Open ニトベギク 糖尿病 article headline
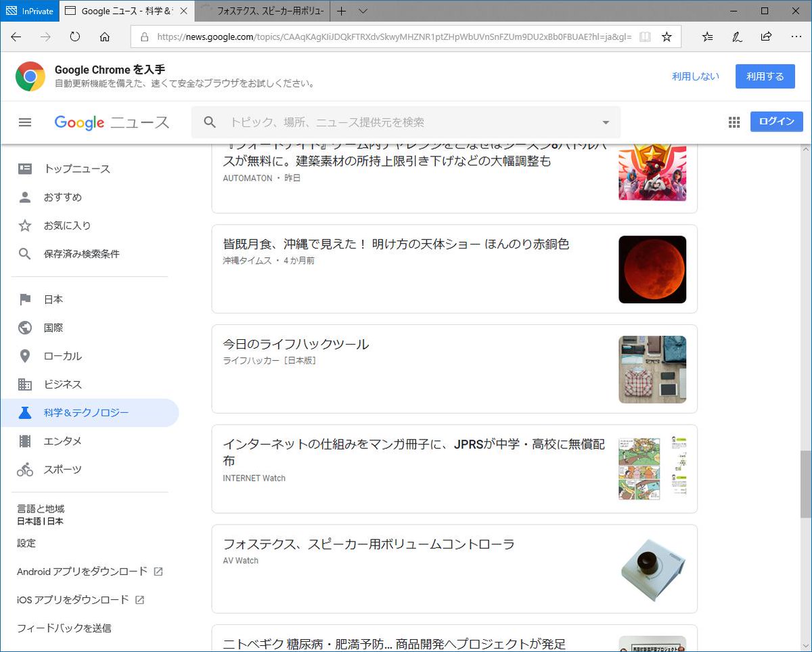This screenshot has width=812, height=652. pos(394,644)
